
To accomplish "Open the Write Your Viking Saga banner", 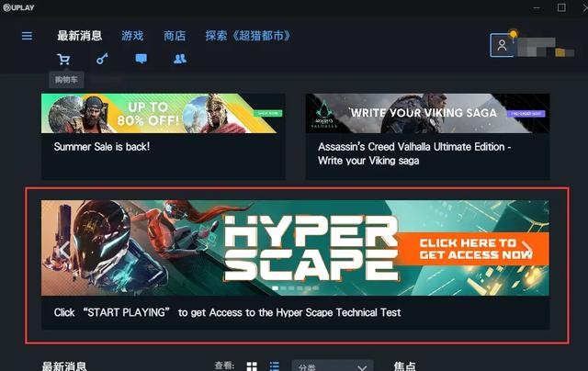I will [x=427, y=113].
